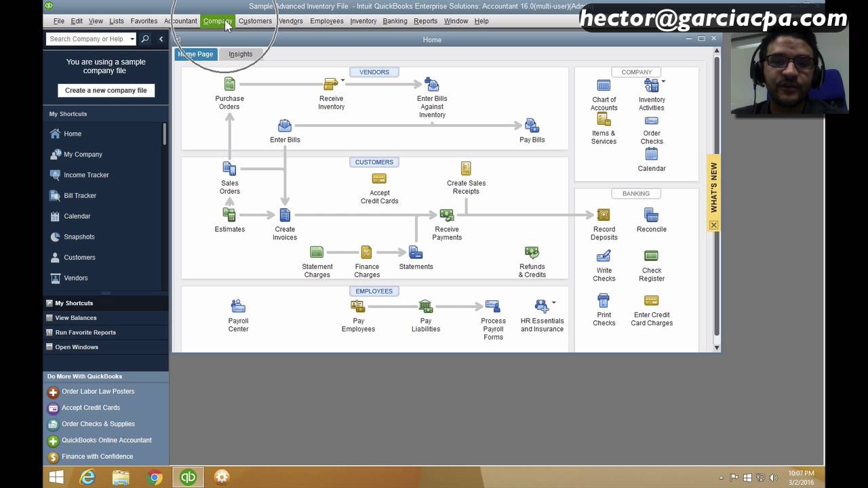Screen dimensions: 868x488
Task: Open Internet Explorer from taskbar
Action: (87, 477)
